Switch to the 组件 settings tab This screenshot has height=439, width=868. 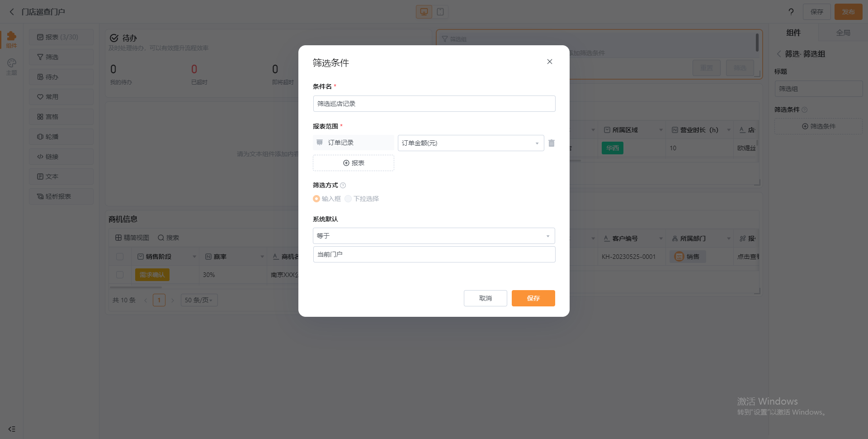(793, 33)
